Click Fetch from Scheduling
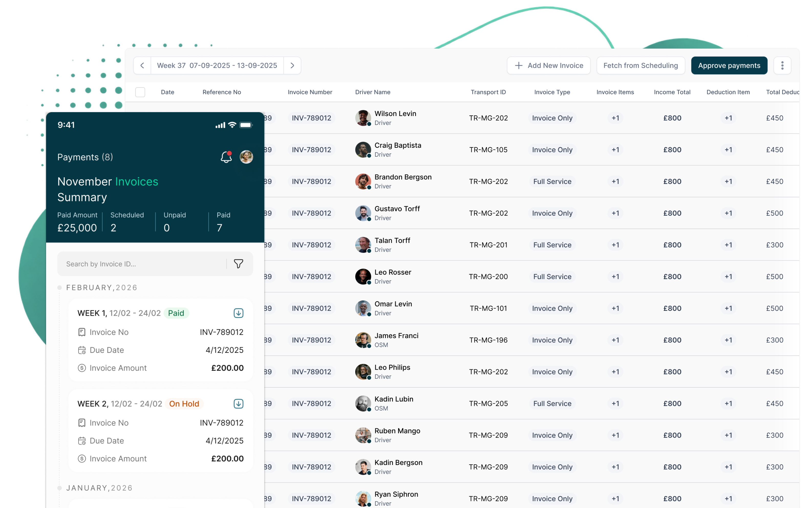The height and width of the screenshot is (508, 812). (640, 66)
